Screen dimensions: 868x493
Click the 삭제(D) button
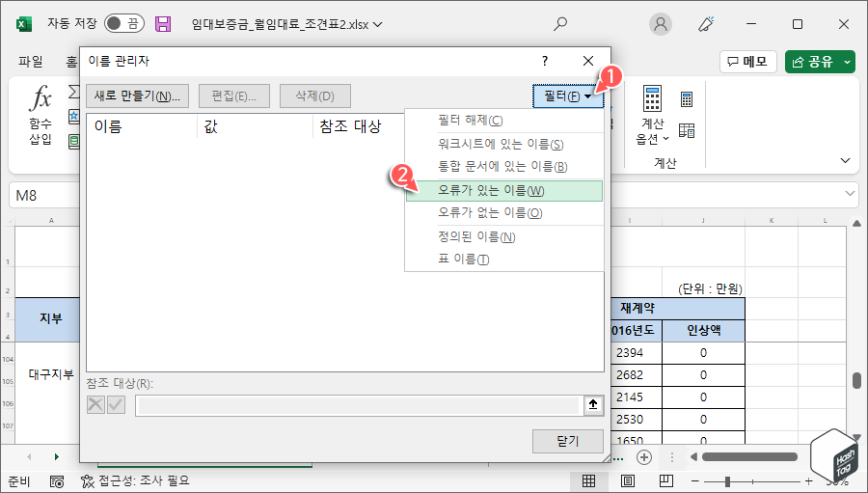point(315,96)
